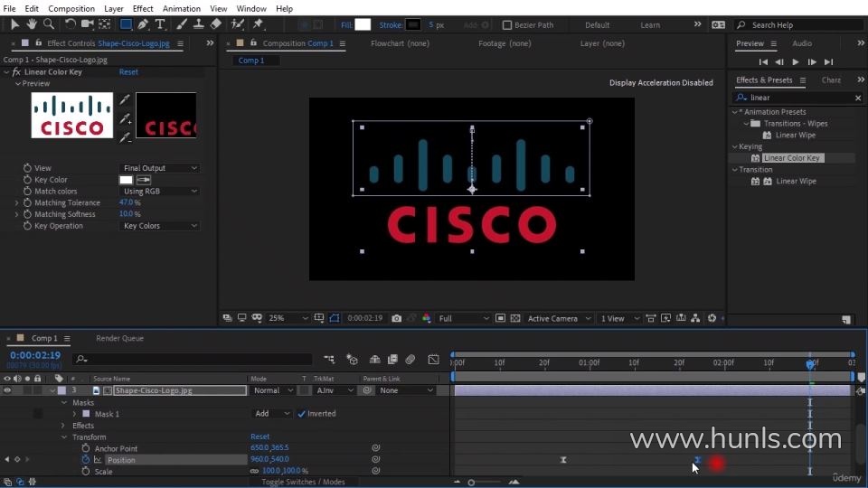Expand the Effects group in the timeline
The image size is (868, 488).
click(x=63, y=426)
